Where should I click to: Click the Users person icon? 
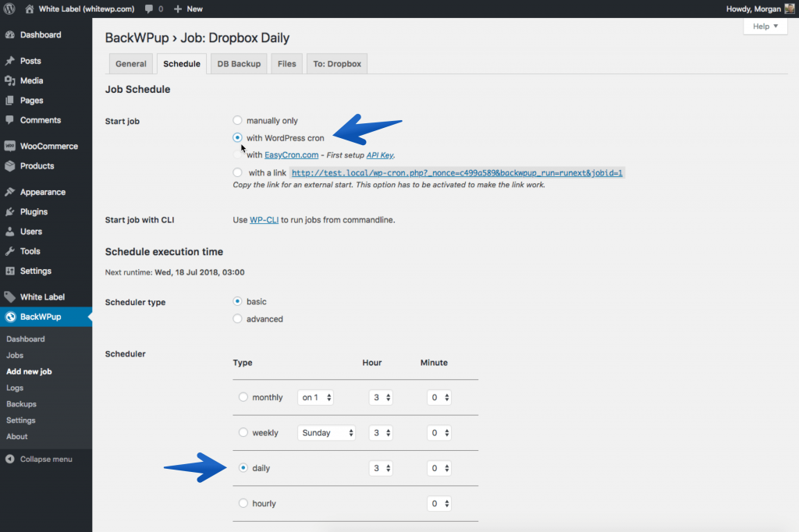9,232
